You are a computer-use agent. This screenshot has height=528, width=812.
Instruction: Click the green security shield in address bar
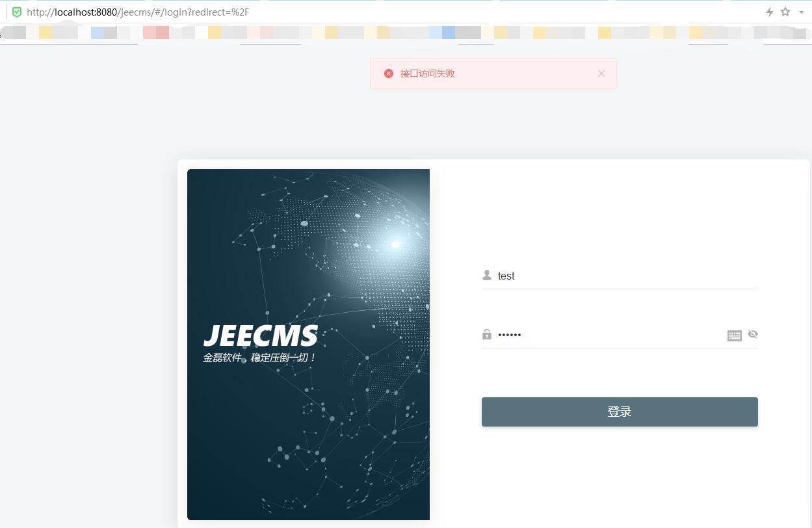(17, 12)
